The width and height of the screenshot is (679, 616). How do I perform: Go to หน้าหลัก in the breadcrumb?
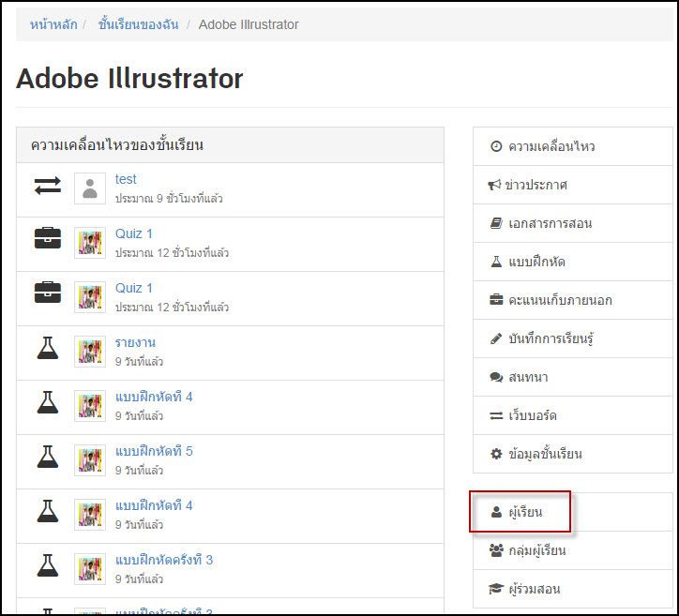click(x=53, y=24)
